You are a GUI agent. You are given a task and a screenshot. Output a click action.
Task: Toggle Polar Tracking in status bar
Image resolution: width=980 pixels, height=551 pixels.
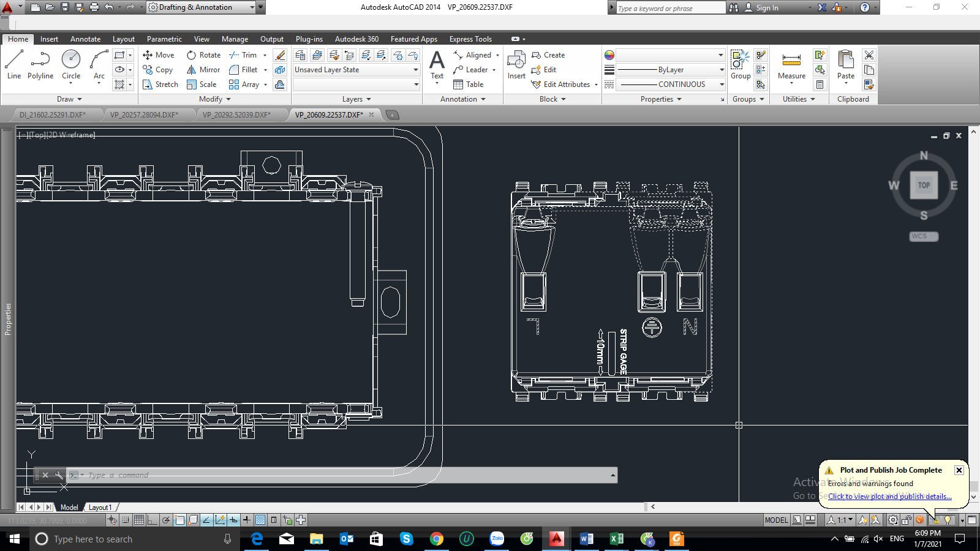pyautogui.click(x=166, y=520)
